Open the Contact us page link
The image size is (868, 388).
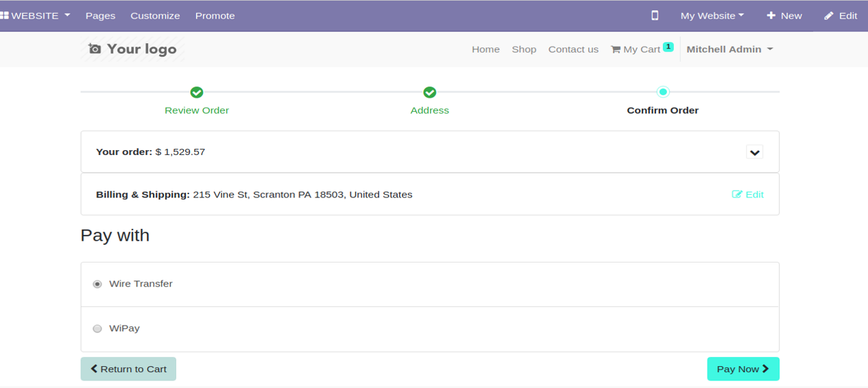573,49
